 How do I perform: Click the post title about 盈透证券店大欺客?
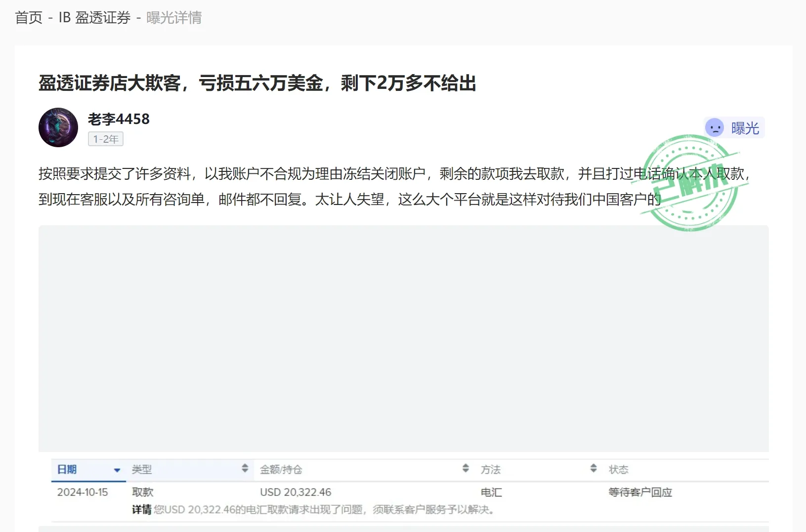257,83
